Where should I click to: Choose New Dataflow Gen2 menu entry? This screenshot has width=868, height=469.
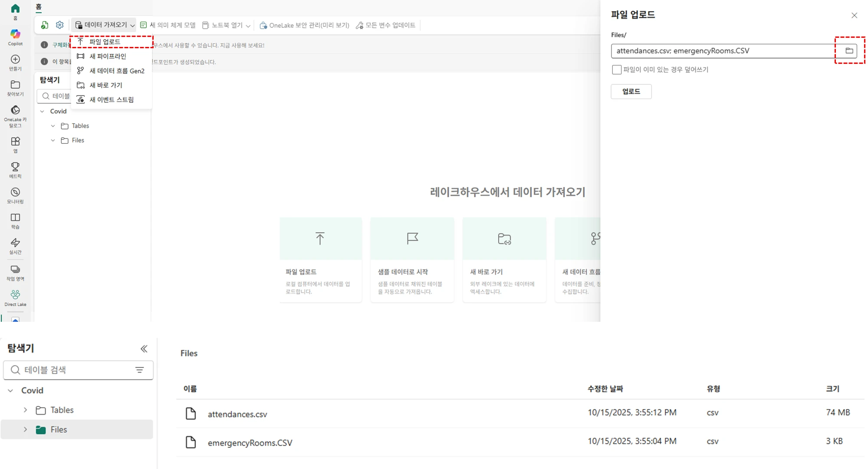[x=116, y=71]
